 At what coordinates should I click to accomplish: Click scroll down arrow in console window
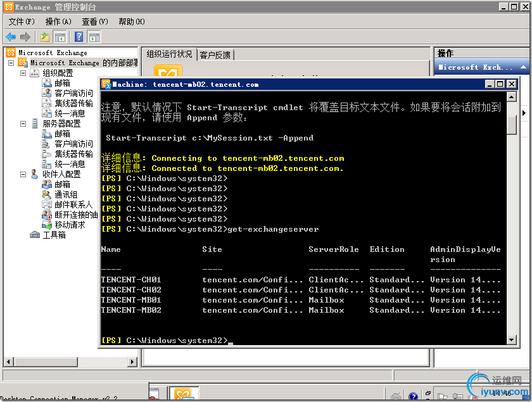tap(512, 339)
